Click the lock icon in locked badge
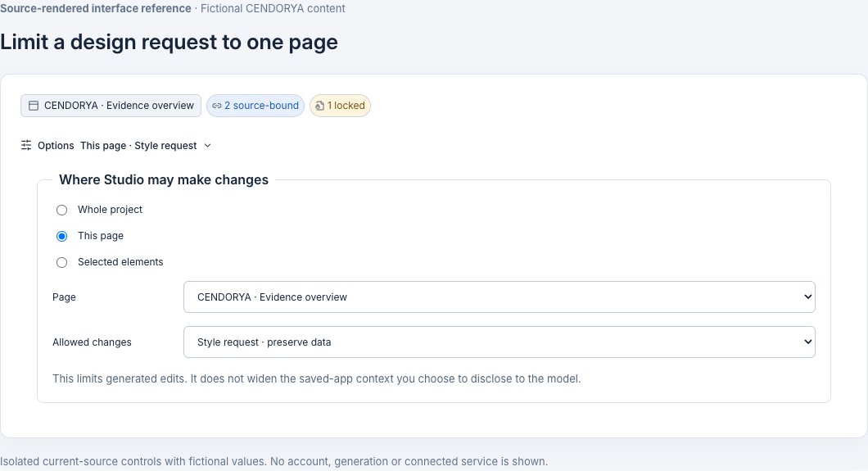 319,106
